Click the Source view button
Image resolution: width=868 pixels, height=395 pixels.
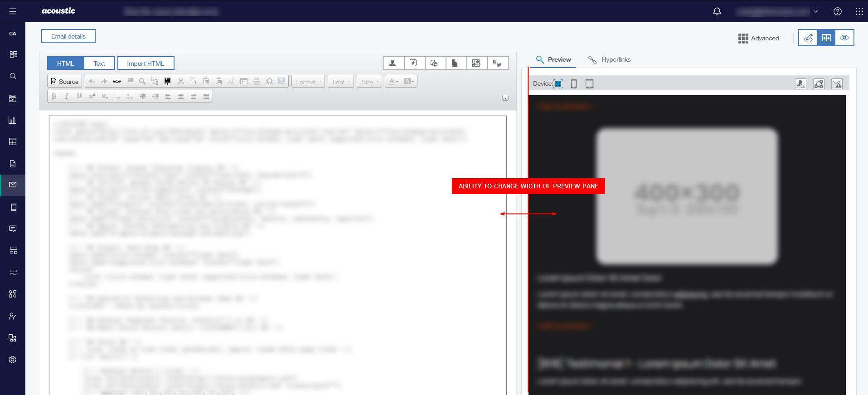(64, 82)
